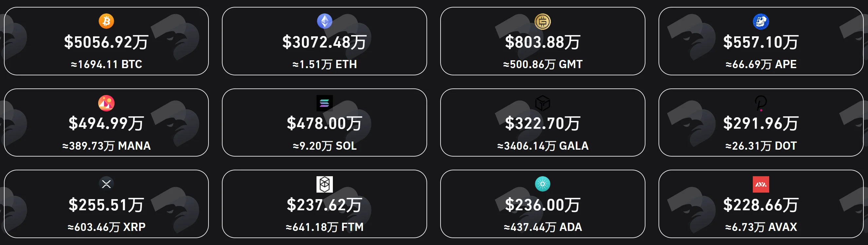Image resolution: width=868 pixels, height=245 pixels.
Task: Click the Ethereum diamond icon
Action: 324,21
